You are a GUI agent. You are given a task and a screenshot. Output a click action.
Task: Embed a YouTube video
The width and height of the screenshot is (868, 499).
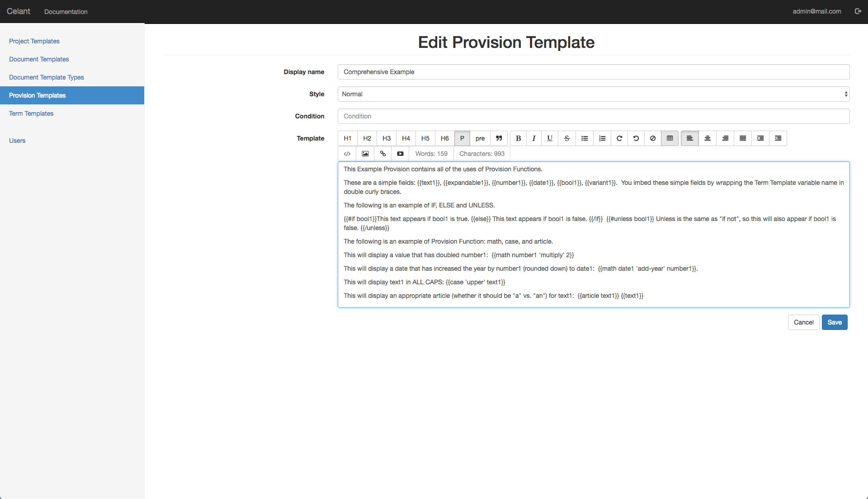point(400,154)
